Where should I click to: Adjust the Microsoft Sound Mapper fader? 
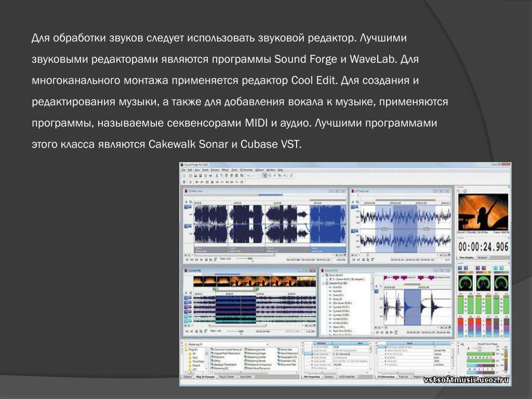tap(479, 349)
